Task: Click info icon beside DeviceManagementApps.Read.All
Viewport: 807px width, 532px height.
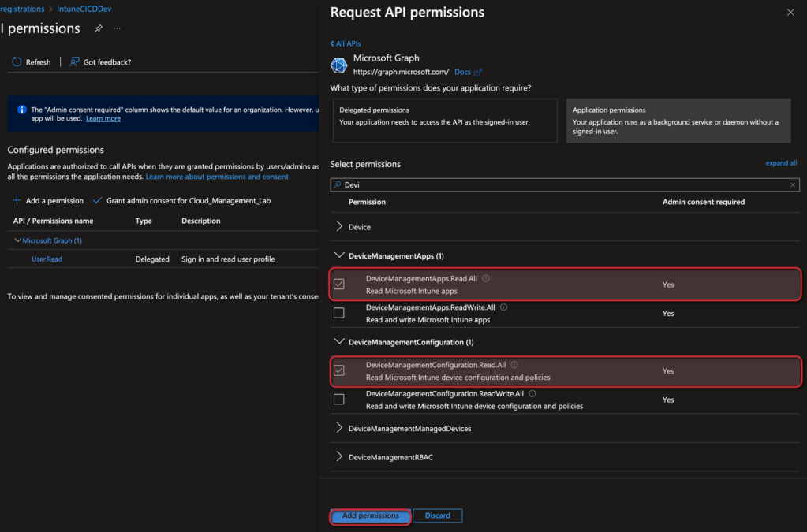Action: pos(486,278)
